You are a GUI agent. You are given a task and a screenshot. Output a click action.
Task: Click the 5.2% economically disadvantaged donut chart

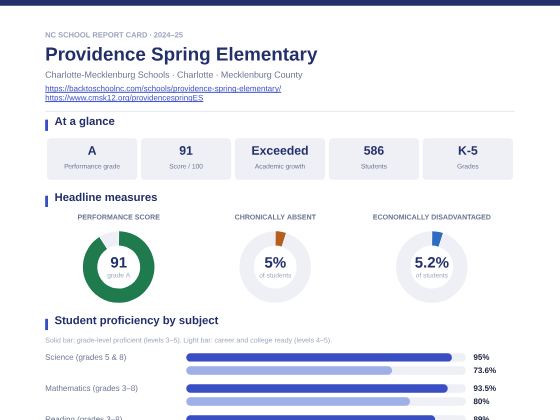(x=431, y=267)
